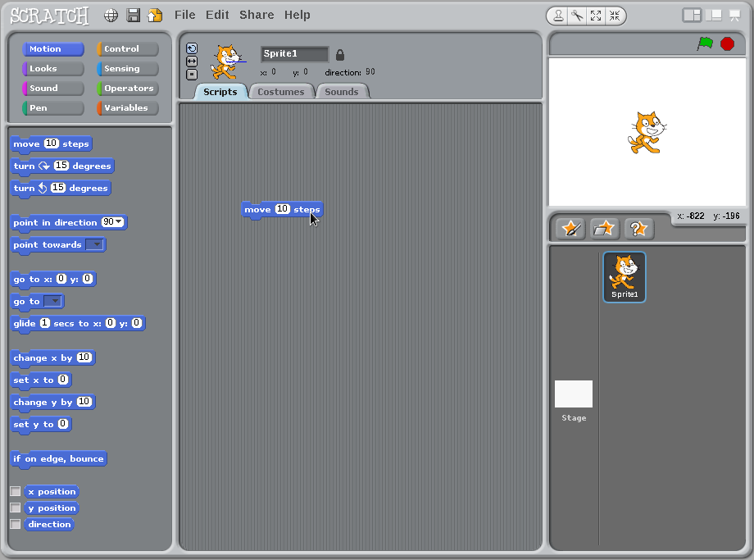Paint a new sprite

570,229
